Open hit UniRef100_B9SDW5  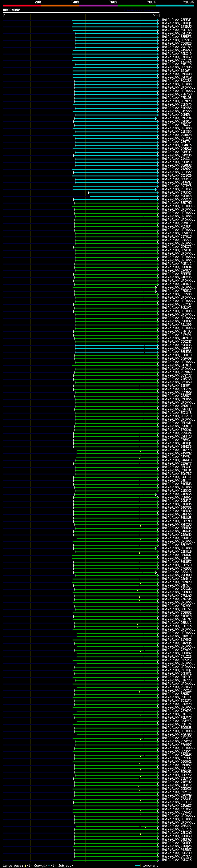(x=176, y=26)
